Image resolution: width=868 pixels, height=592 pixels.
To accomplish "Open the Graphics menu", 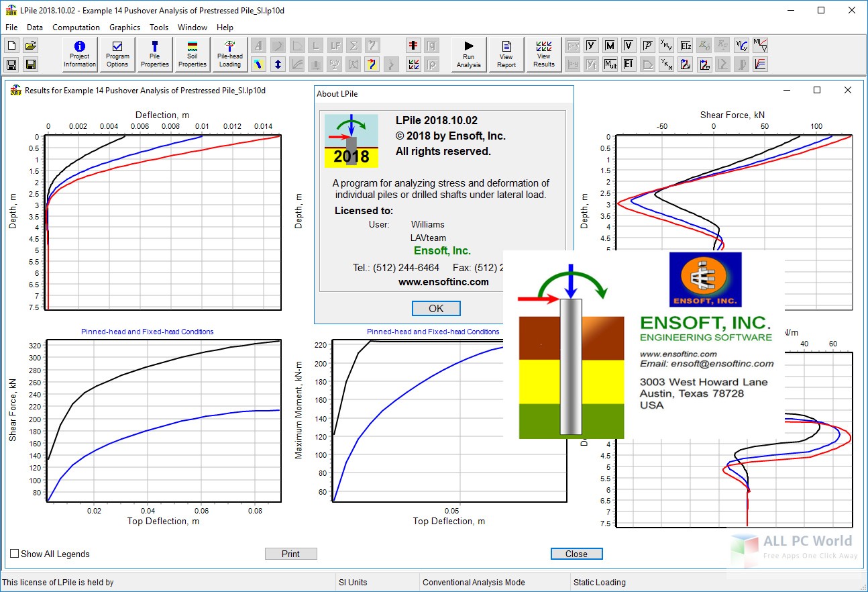I will coord(125,28).
